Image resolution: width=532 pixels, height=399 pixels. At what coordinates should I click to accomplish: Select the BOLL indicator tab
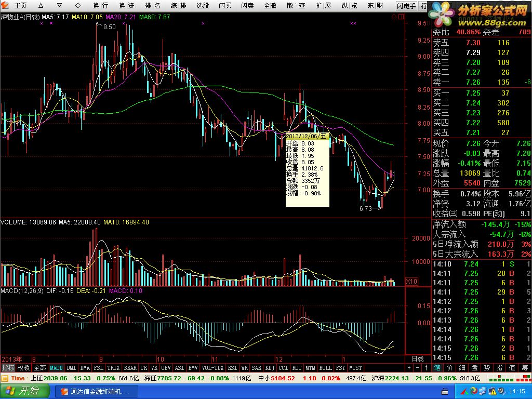(325, 368)
